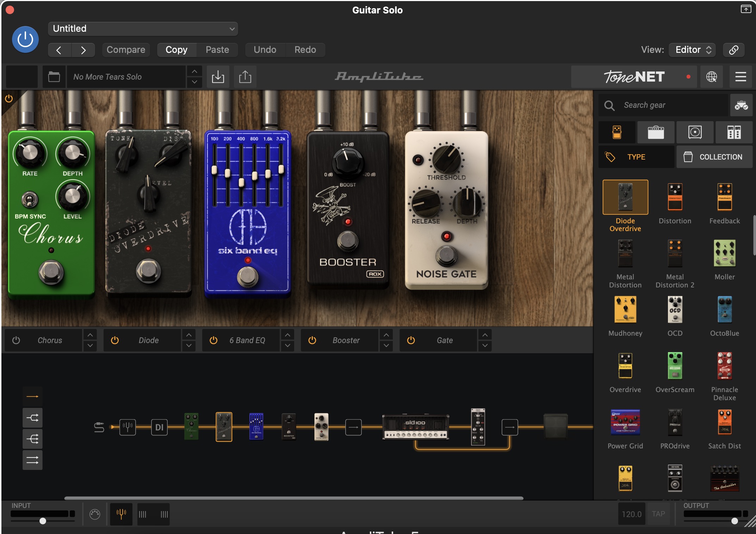Screen dimensions: 756x534
Task: Click the preset down arrow stepper
Action: (194, 82)
